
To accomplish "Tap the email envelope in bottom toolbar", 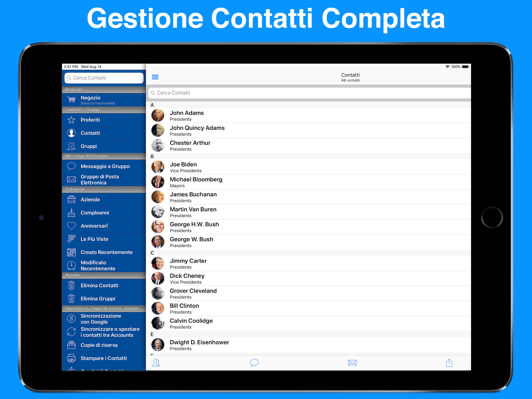I will (x=352, y=363).
